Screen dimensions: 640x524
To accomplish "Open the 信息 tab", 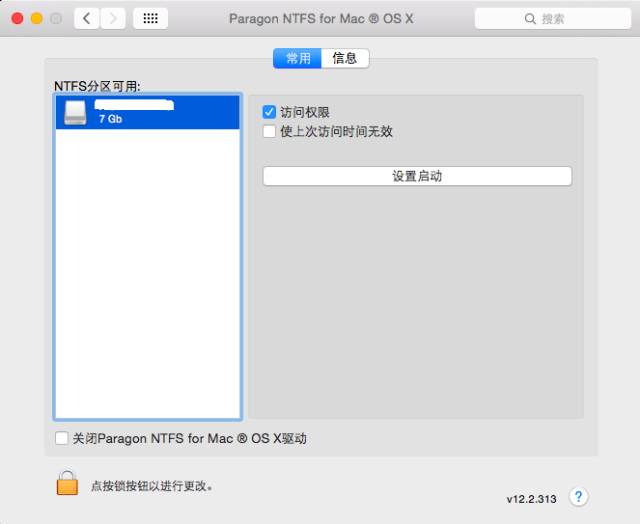I will click(x=345, y=58).
